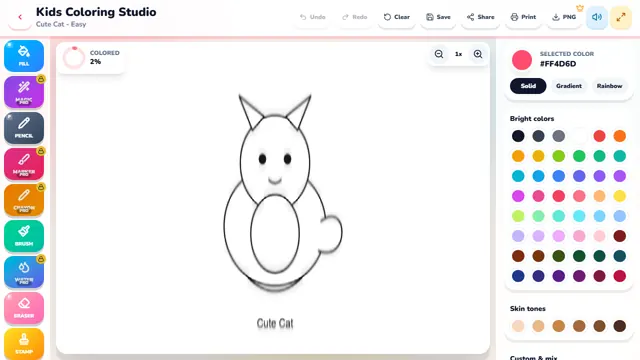Viewport: 640px width, 360px height.
Task: Share the coloring page
Action: coord(480,17)
